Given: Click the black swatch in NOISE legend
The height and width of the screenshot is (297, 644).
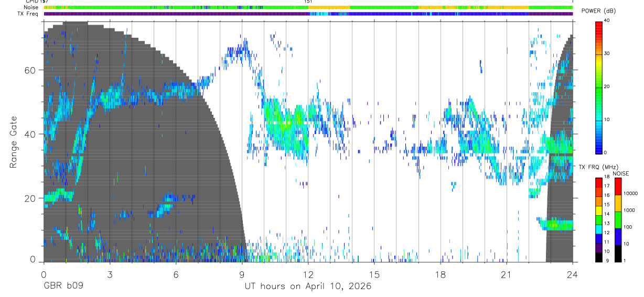Looking at the screenshot, I should coord(618,254).
